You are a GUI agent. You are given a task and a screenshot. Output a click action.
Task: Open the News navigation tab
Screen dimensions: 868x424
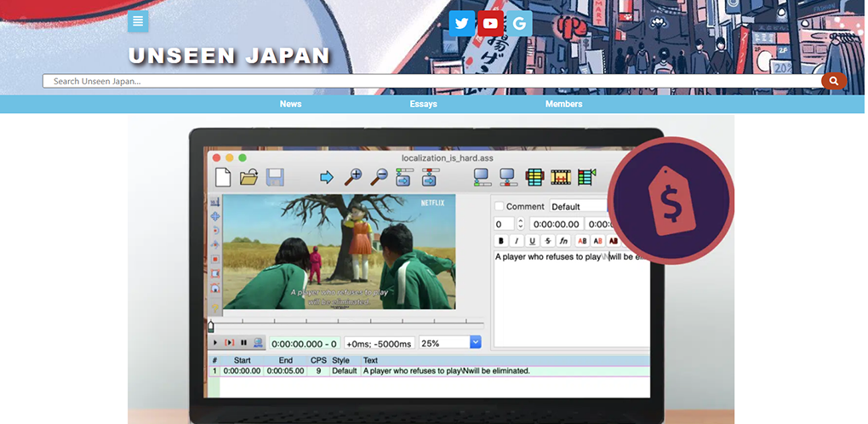pyautogui.click(x=291, y=104)
